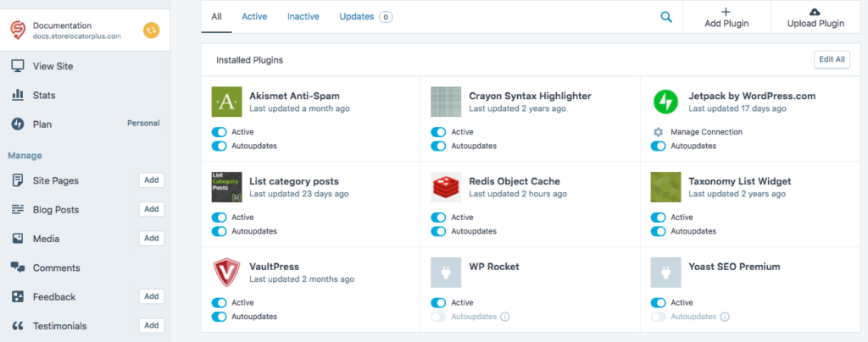Click Add button next to Blog Posts
This screenshot has height=342, width=868.
tap(152, 209)
